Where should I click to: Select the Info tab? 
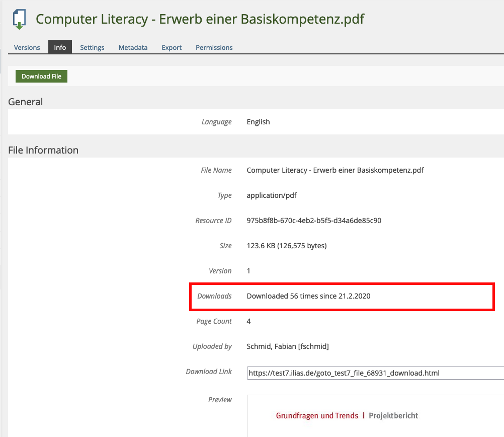(x=60, y=47)
